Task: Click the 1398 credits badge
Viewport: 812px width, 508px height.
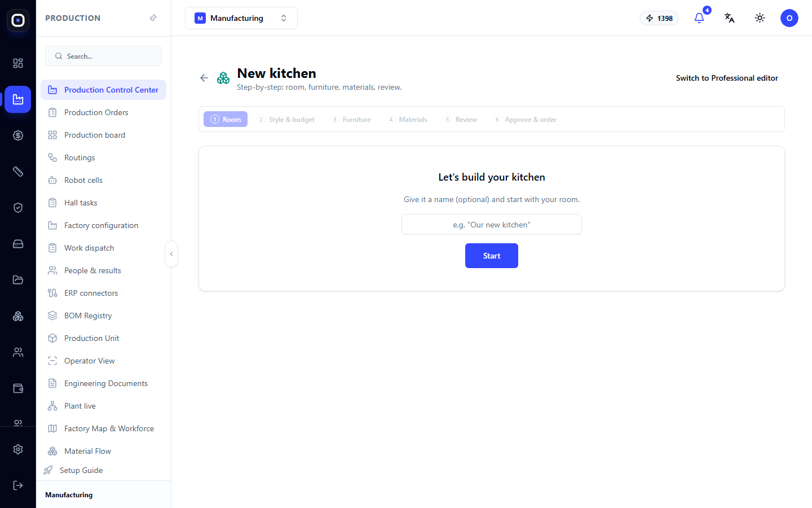Action: [659, 18]
